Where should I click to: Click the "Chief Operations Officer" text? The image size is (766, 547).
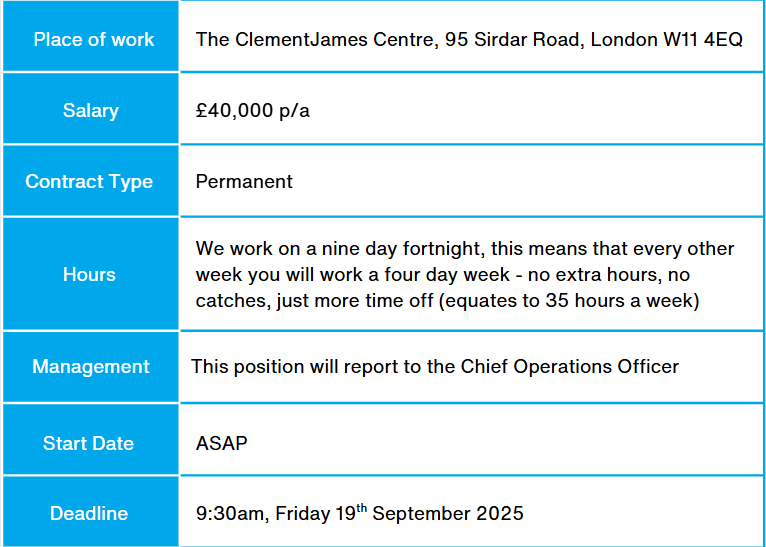(569, 367)
